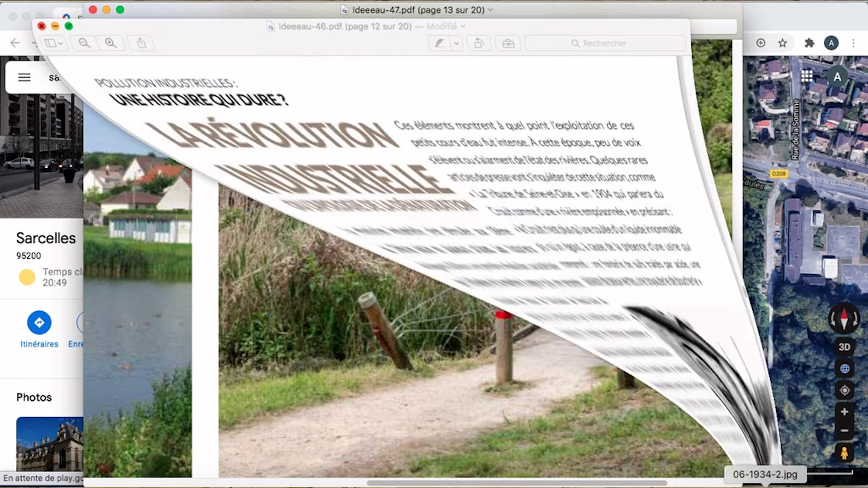The image size is (868, 488).
Task: Bookmark this page with the star icon
Action: point(783,43)
